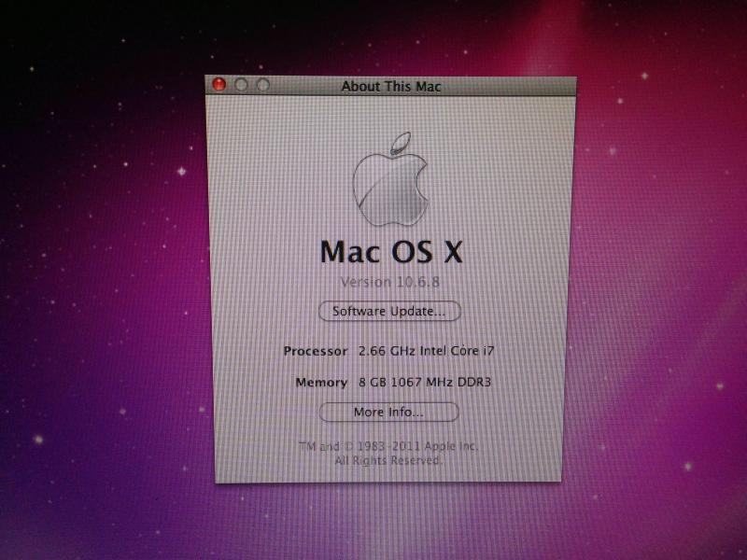Click the Mac OS X heading

(391, 251)
